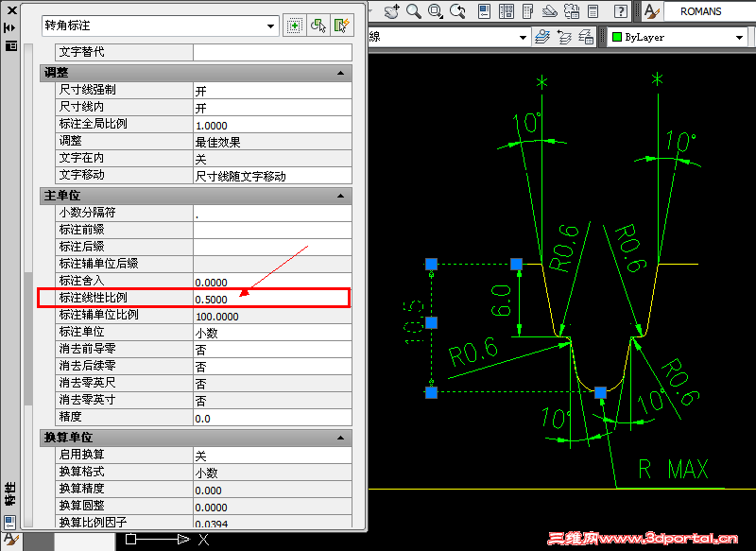Edit 标注线性比例 value 0.5000
The height and width of the screenshot is (551, 756).
pos(272,299)
